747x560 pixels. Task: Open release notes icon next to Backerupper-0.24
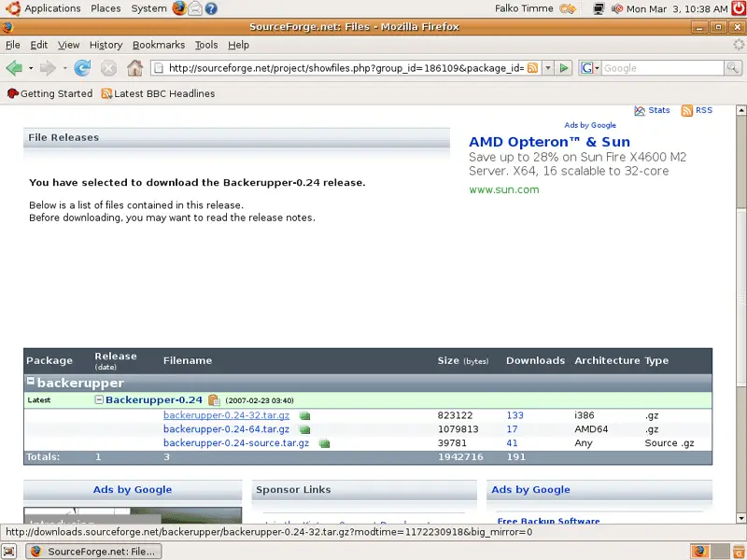tap(214, 400)
